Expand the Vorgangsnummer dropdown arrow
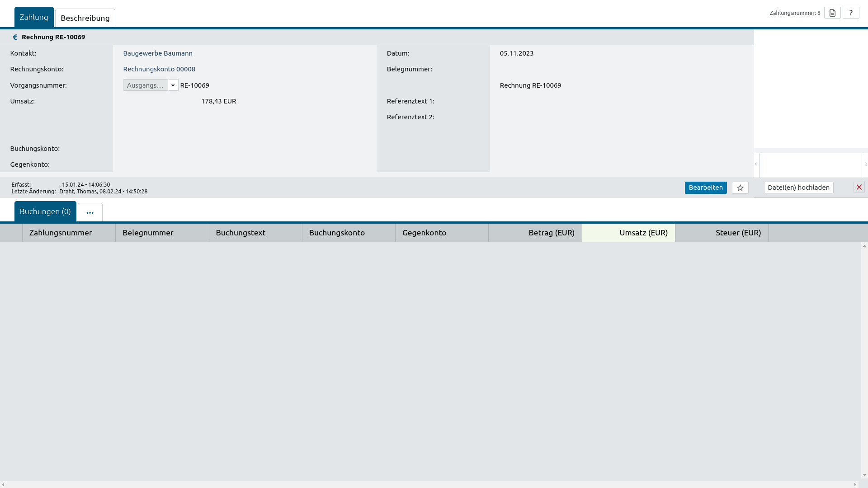The image size is (868, 488). (173, 85)
